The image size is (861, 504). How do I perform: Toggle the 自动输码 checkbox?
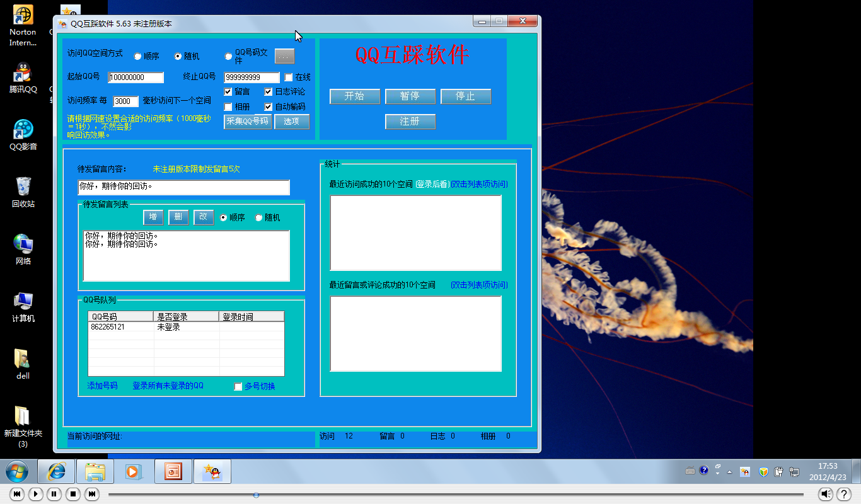click(x=269, y=107)
